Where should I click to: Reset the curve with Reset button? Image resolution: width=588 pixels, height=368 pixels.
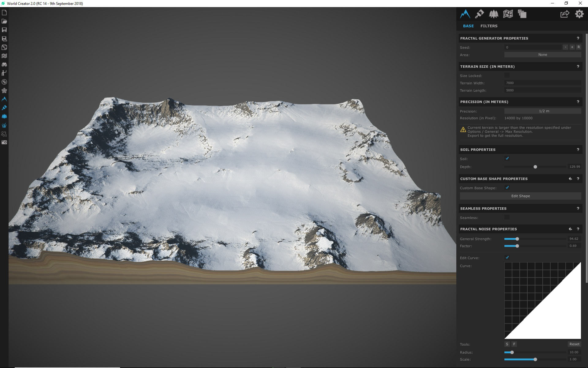tap(574, 344)
